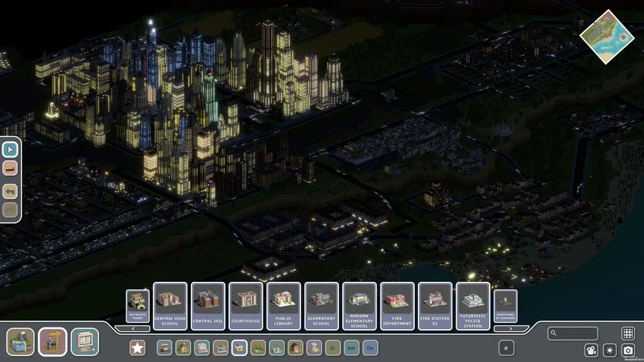Click into the building search field

573,334
